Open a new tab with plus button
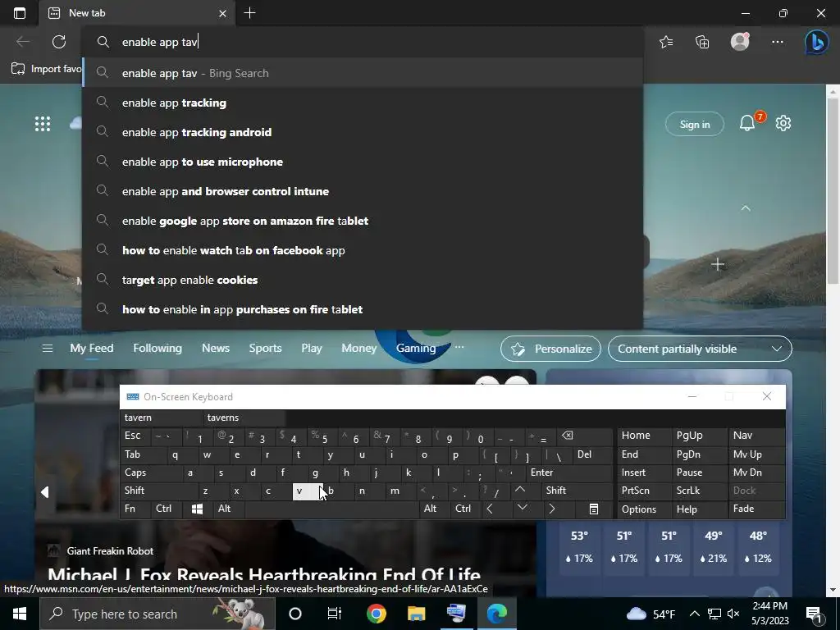Image resolution: width=840 pixels, height=630 pixels. [249, 13]
